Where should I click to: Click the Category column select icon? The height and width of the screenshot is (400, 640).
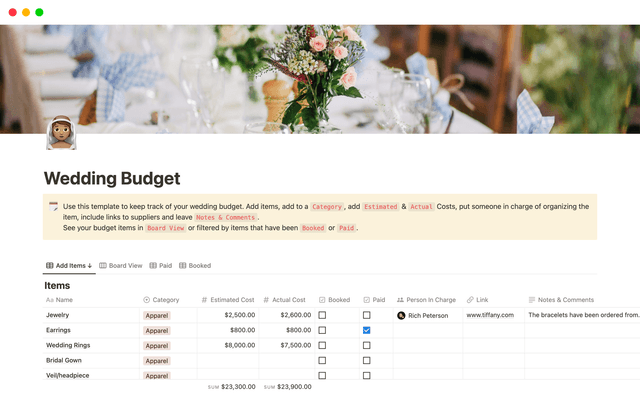(x=147, y=299)
